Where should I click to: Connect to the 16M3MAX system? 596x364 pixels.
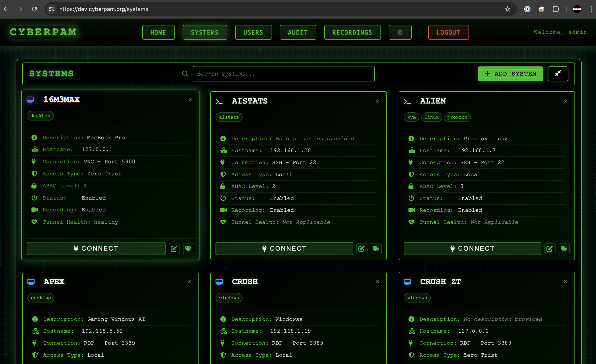tap(96, 248)
